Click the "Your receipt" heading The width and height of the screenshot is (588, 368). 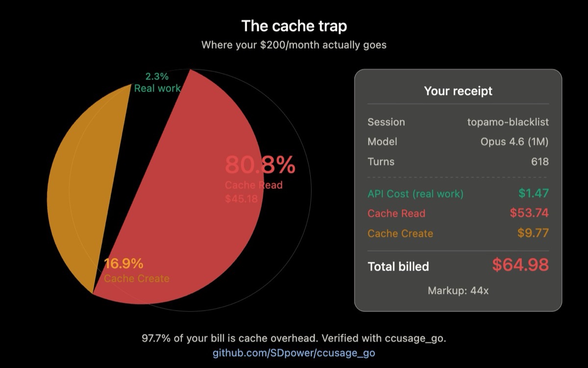[458, 91]
